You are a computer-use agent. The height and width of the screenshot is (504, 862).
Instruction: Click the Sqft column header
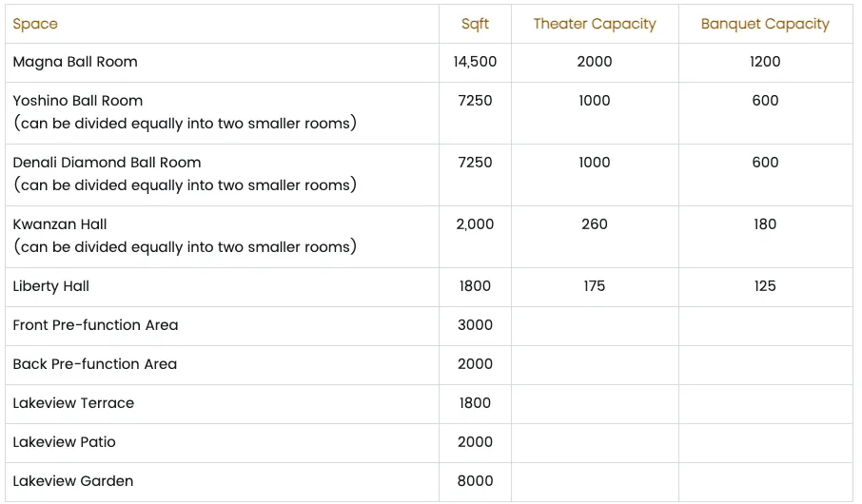[475, 24]
